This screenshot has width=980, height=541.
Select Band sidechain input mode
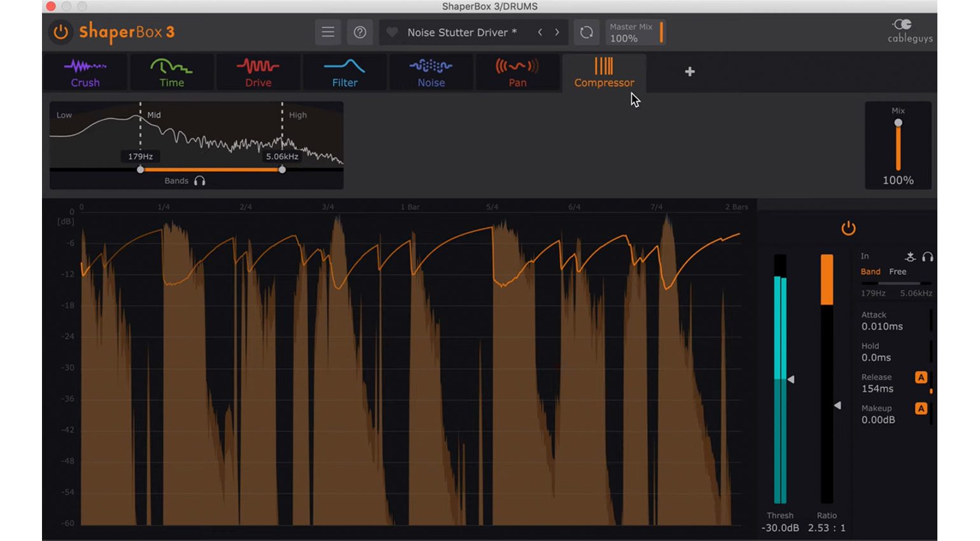[x=871, y=272]
